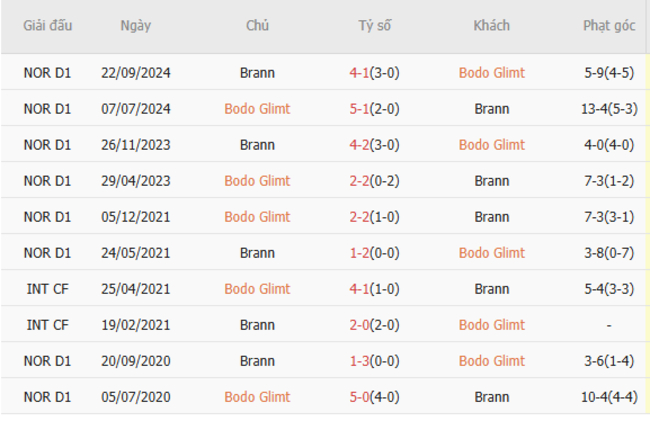Open Bodo Glimt home team on 07/07/2024

pos(257,109)
